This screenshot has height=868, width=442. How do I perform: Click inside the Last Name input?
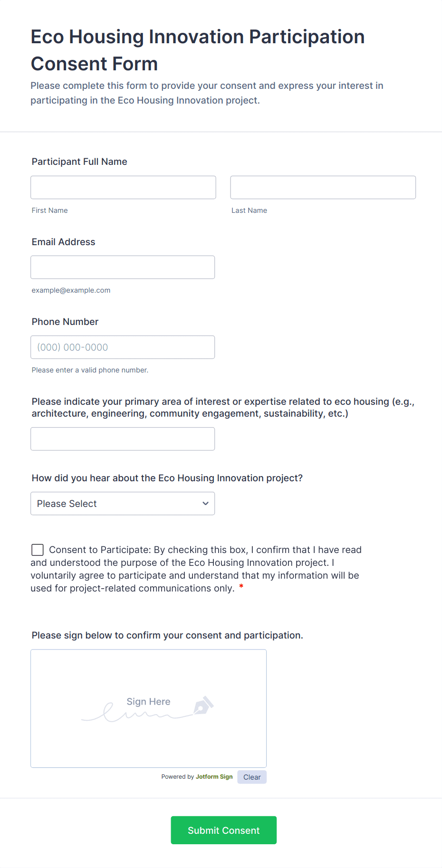click(323, 187)
